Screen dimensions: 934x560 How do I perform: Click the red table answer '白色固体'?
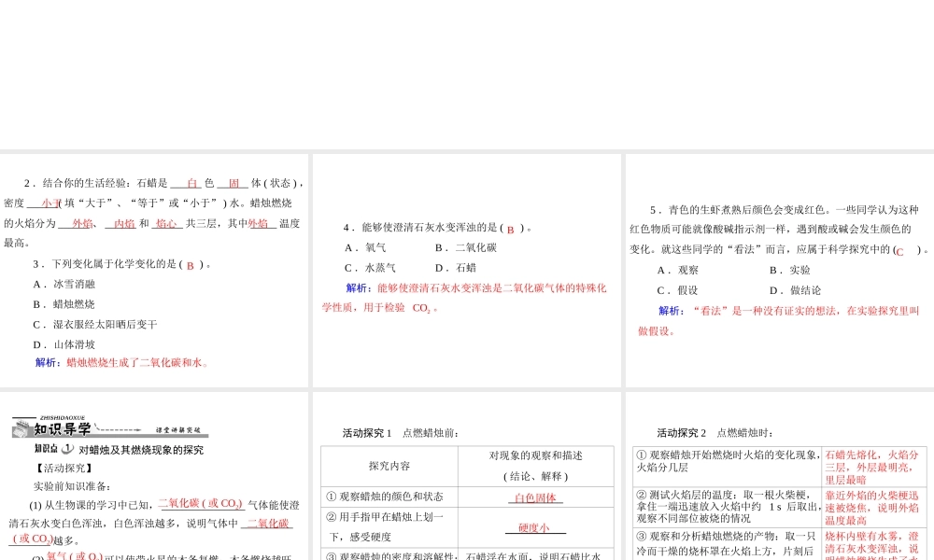[535, 497]
